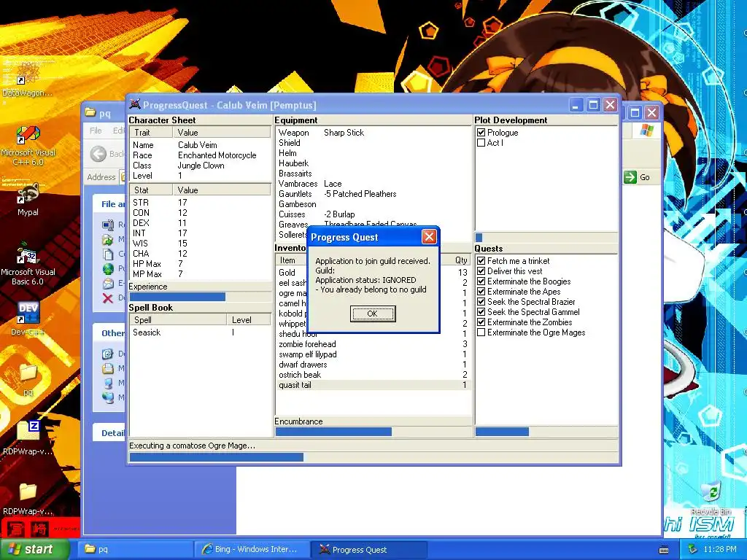Click the tray icon beside the clock
Image resolution: width=747 pixels, height=560 pixels.
pos(692,550)
